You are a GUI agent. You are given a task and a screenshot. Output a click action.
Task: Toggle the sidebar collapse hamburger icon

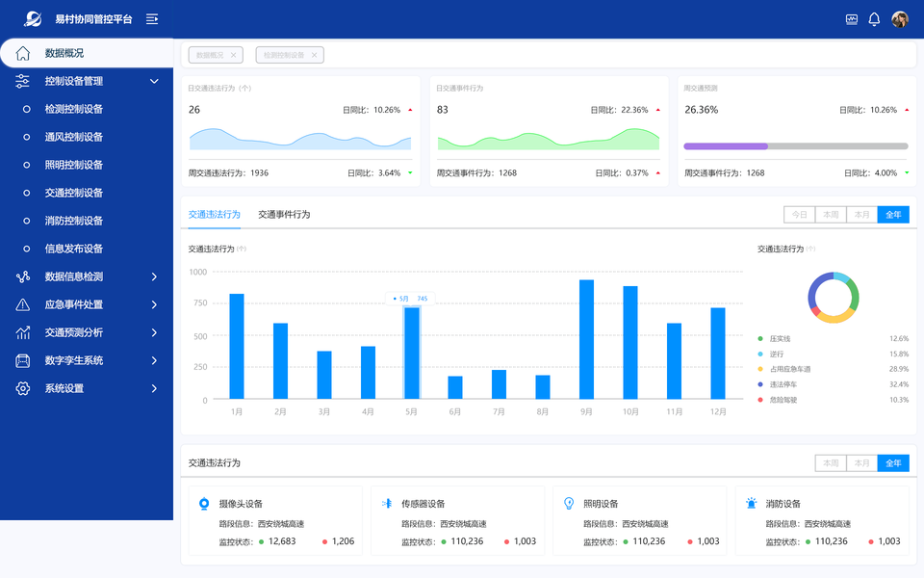[x=152, y=19]
